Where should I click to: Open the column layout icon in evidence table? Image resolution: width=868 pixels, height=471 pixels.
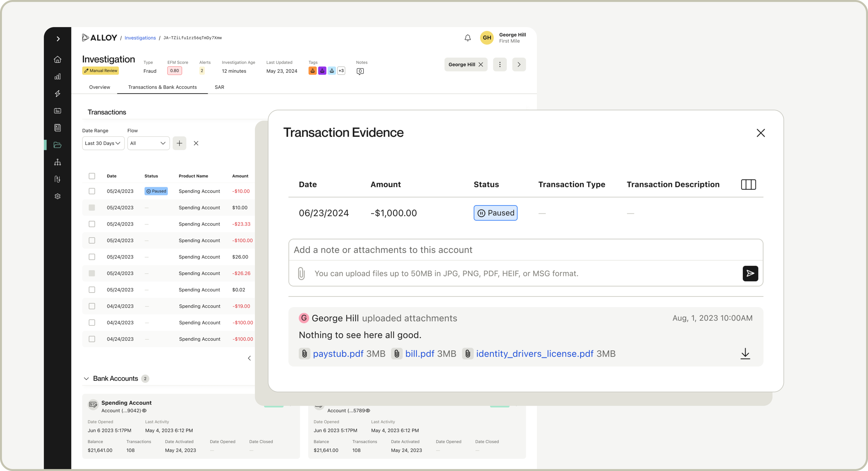click(x=748, y=184)
